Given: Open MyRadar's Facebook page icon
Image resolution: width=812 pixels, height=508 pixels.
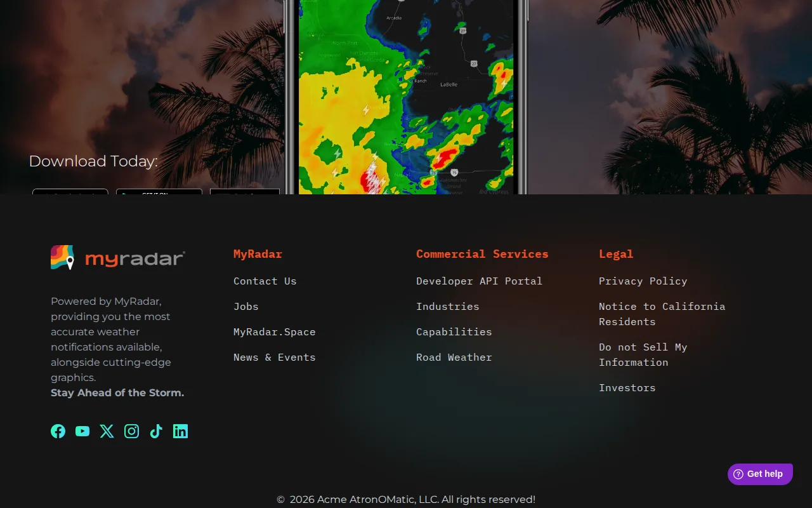Looking at the screenshot, I should (x=58, y=431).
